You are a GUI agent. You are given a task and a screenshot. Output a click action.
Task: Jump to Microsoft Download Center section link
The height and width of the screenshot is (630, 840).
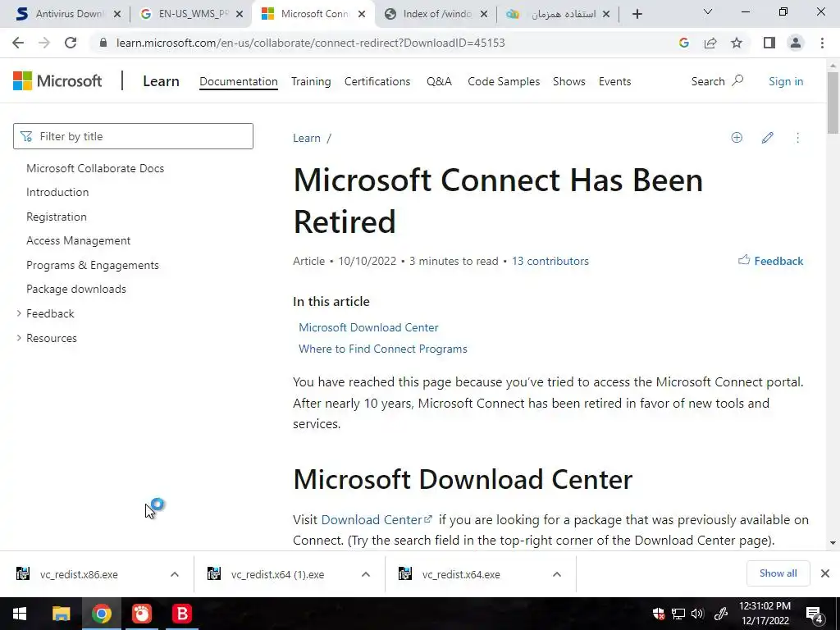coord(368,327)
